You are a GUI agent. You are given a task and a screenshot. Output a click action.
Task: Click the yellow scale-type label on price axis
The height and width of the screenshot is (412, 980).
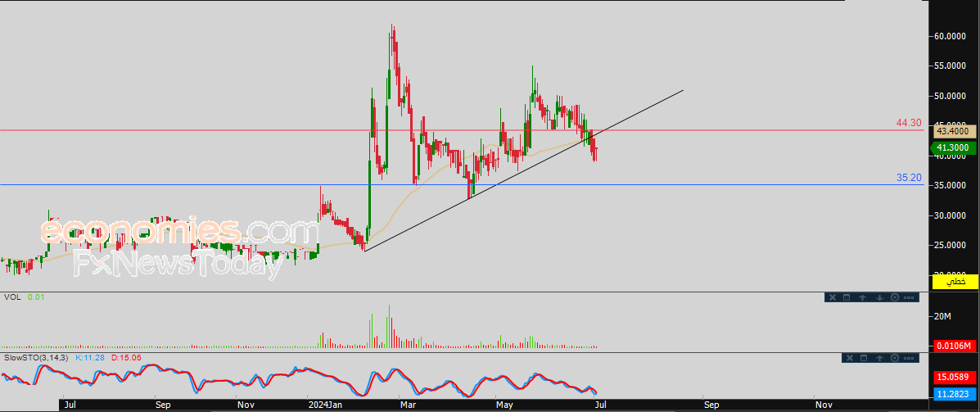955,282
